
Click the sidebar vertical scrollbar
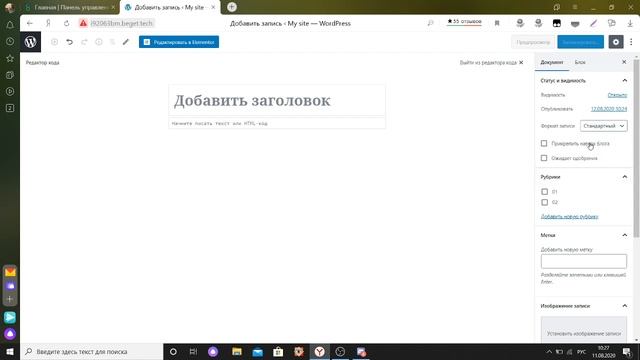tap(636, 149)
